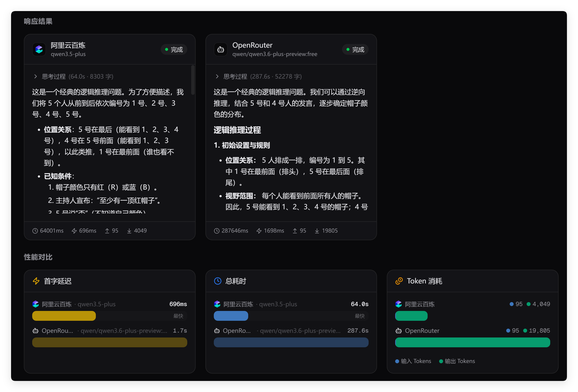Click the lightning icon next to 1698ms

click(259, 231)
